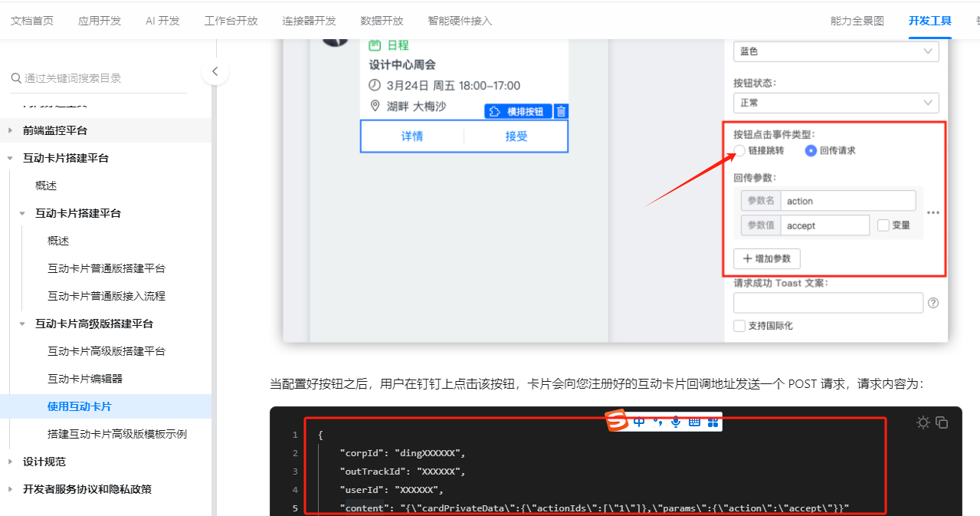Click the 详情 card button

[x=412, y=136]
